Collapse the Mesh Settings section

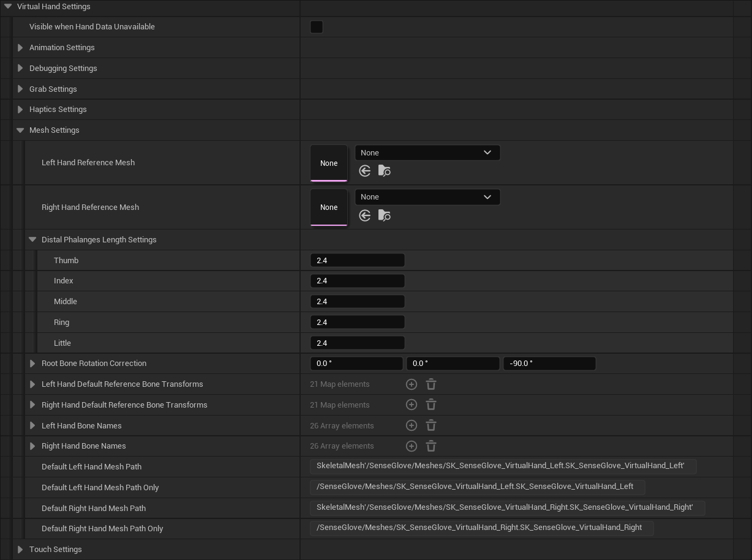click(x=20, y=130)
